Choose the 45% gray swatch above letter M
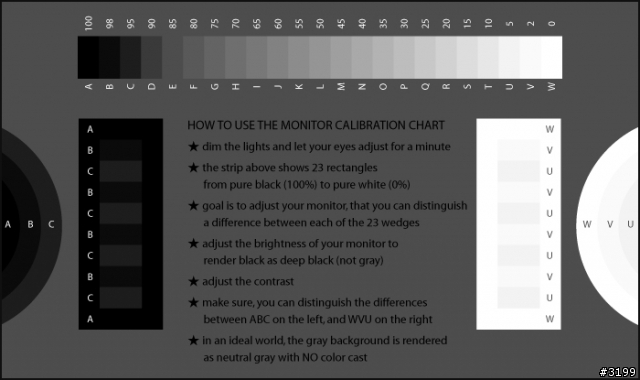640x380 pixels. tap(341, 58)
